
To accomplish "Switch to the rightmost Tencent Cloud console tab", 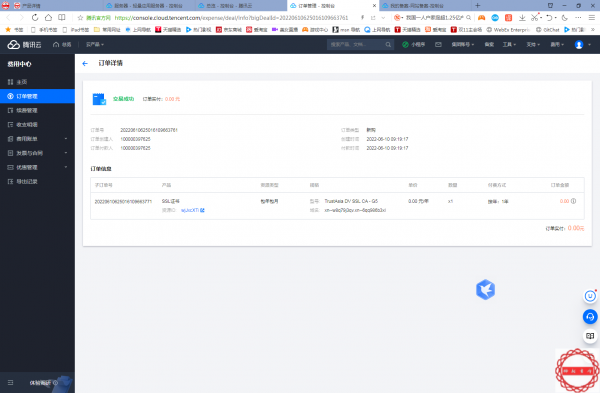I will click(x=425, y=6).
